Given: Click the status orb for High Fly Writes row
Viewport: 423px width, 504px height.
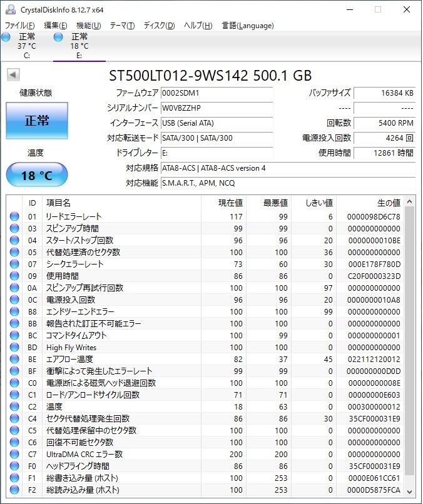Looking at the screenshot, I should (14, 347).
